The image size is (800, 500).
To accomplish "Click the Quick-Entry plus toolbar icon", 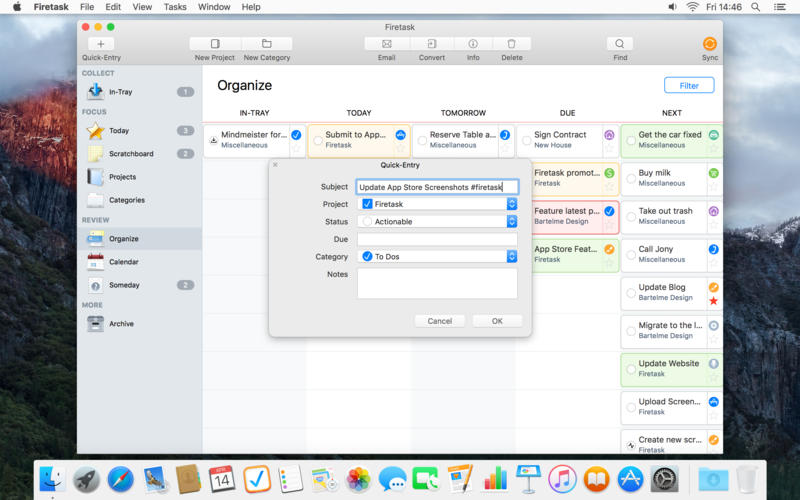I will [x=99, y=44].
